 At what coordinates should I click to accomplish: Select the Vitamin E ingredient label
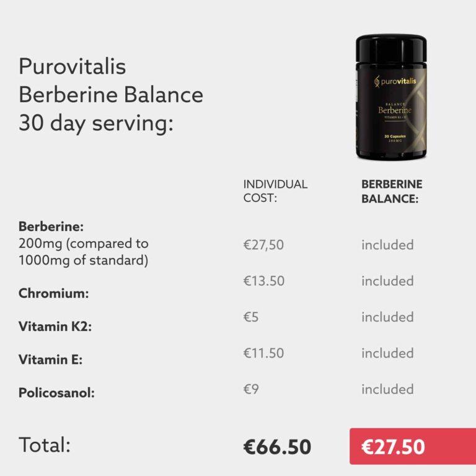pyautogui.click(x=51, y=359)
